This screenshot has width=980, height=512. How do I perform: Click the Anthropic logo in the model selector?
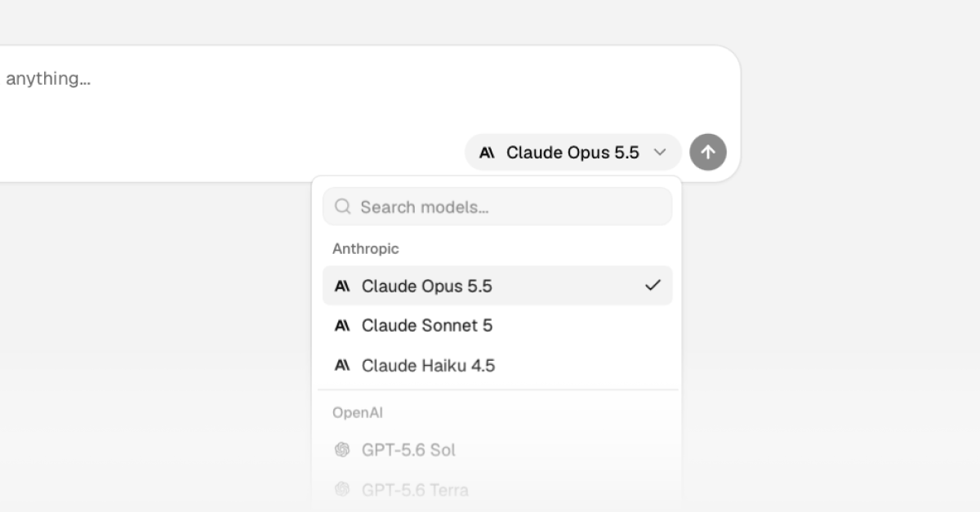[x=488, y=153]
